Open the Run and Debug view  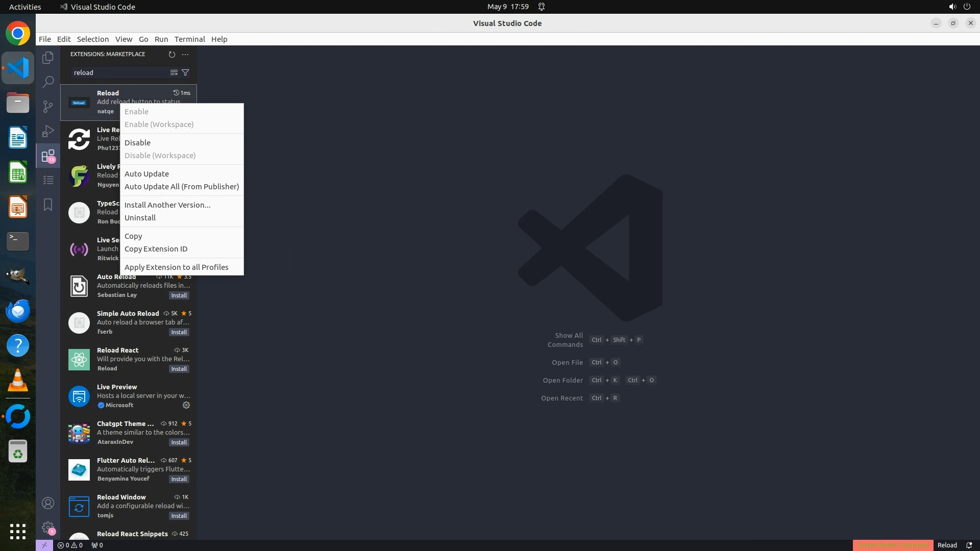click(x=48, y=131)
